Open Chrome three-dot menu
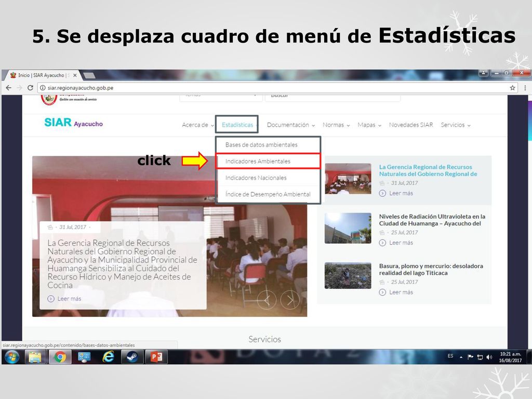532x399 pixels. coord(525,88)
